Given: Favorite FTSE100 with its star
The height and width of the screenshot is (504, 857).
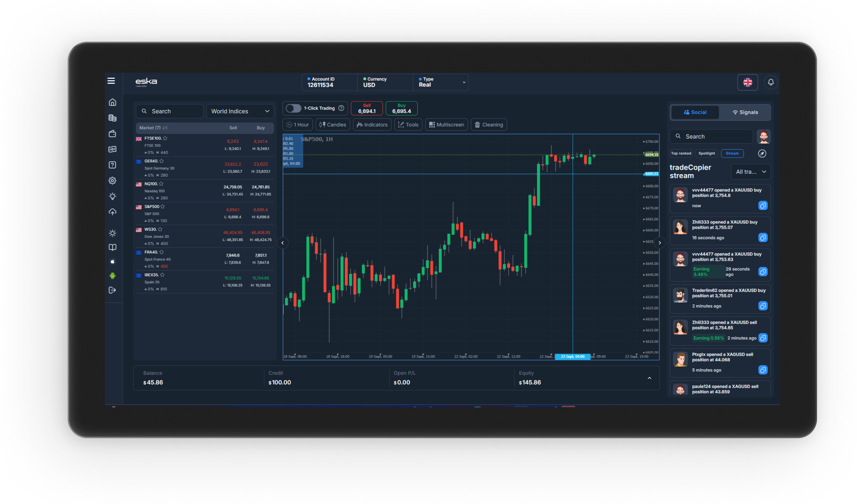Looking at the screenshot, I should 165,138.
